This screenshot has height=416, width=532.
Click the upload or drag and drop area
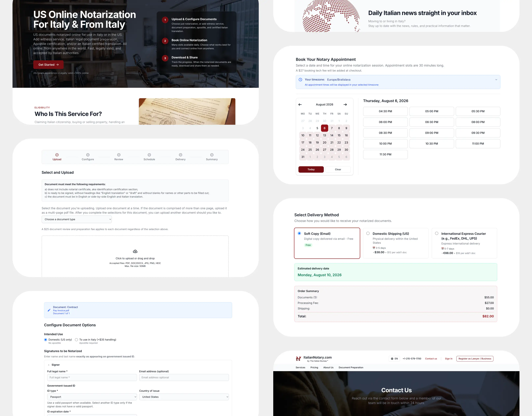point(135,256)
